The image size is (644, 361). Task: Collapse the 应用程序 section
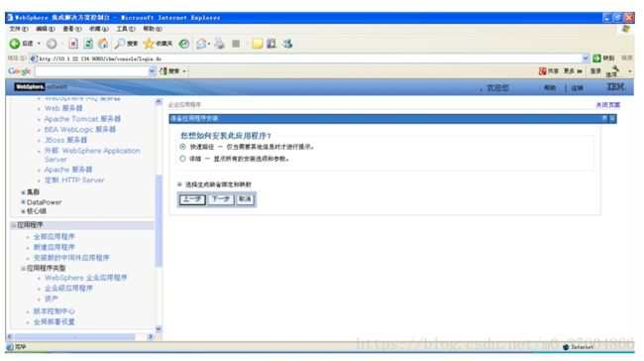pyautogui.click(x=13, y=225)
